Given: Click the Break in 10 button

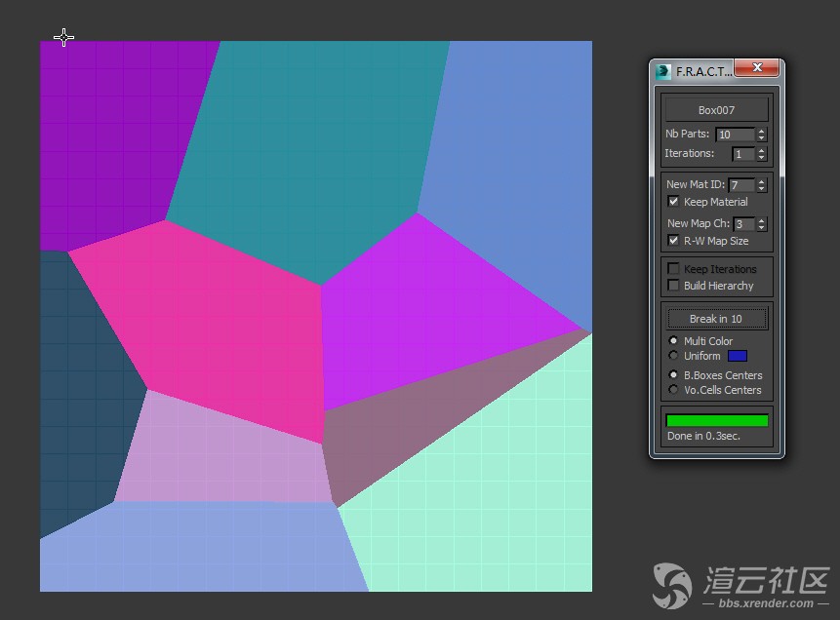Looking at the screenshot, I should click(x=716, y=319).
